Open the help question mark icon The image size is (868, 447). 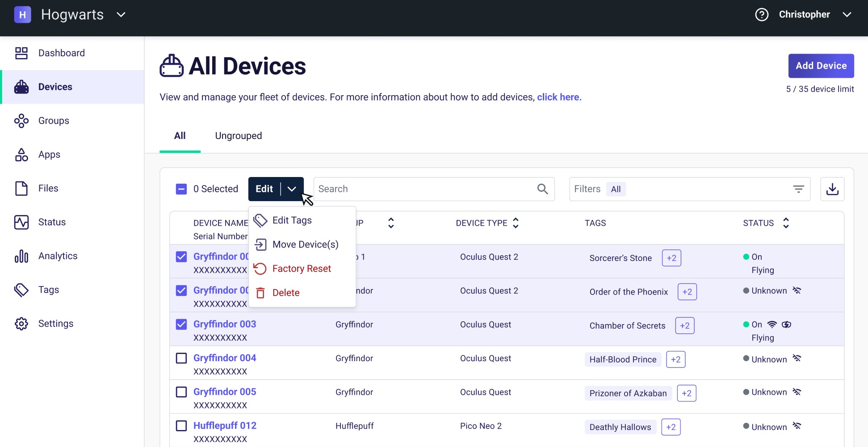click(x=762, y=15)
